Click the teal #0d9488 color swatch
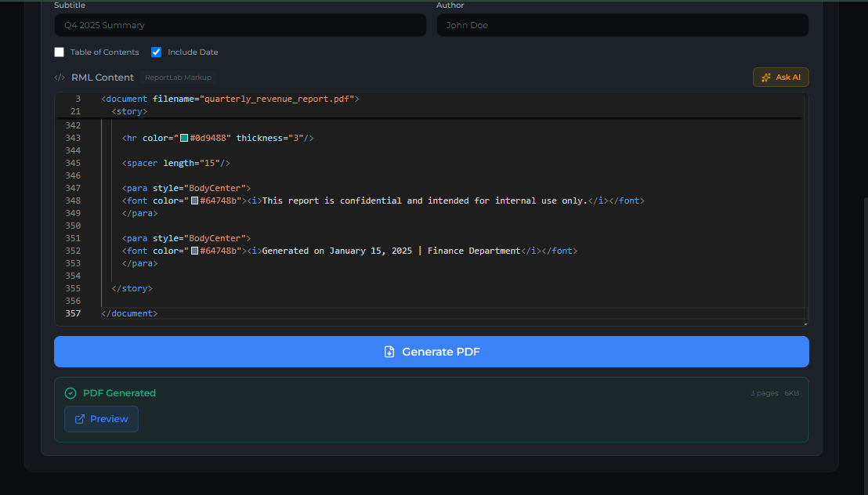 tap(184, 138)
